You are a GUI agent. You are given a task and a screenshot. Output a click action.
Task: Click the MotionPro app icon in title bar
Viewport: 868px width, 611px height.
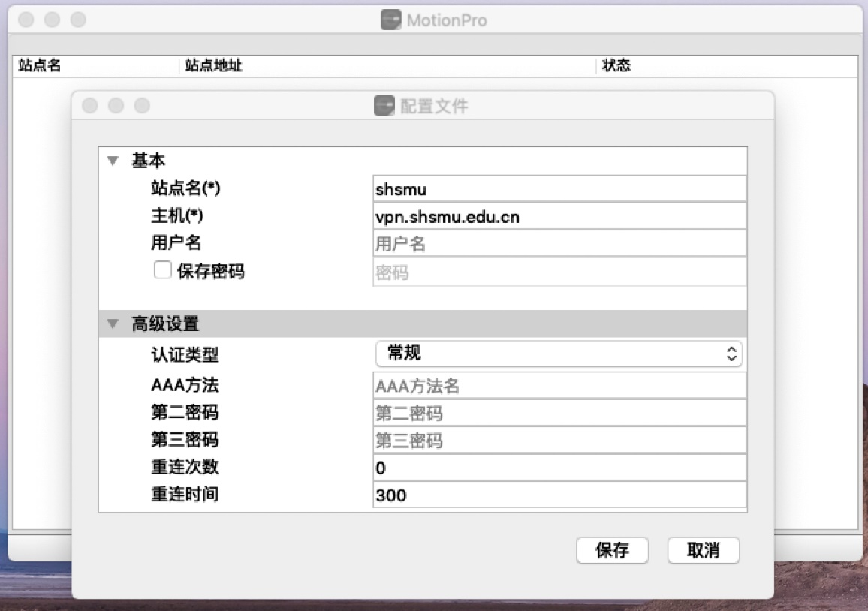(x=390, y=20)
